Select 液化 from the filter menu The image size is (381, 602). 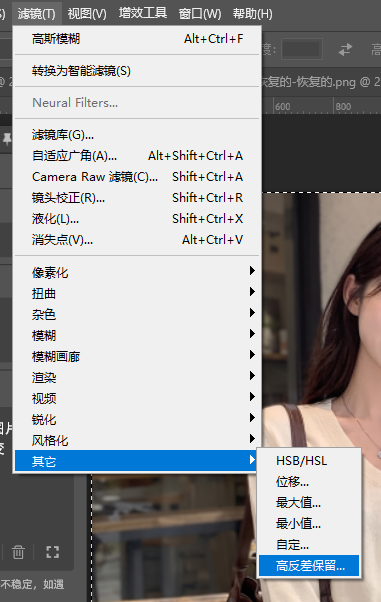click(137, 218)
